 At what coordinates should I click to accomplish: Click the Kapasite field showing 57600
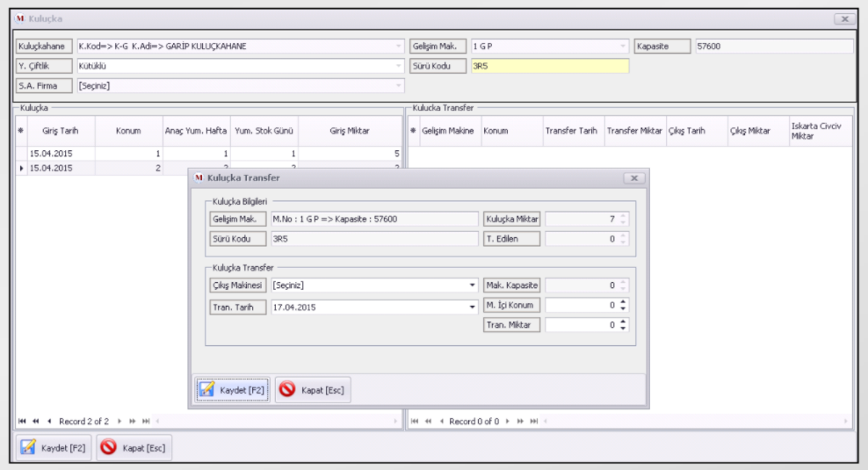(x=774, y=46)
